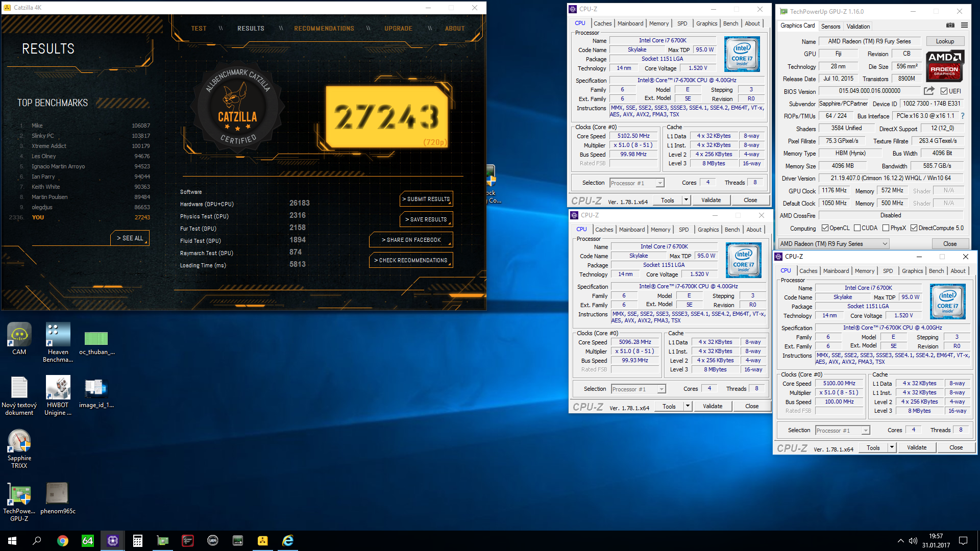Click the Lookup button in GPU-Z
Screen dimensions: 980x551
(944, 41)
